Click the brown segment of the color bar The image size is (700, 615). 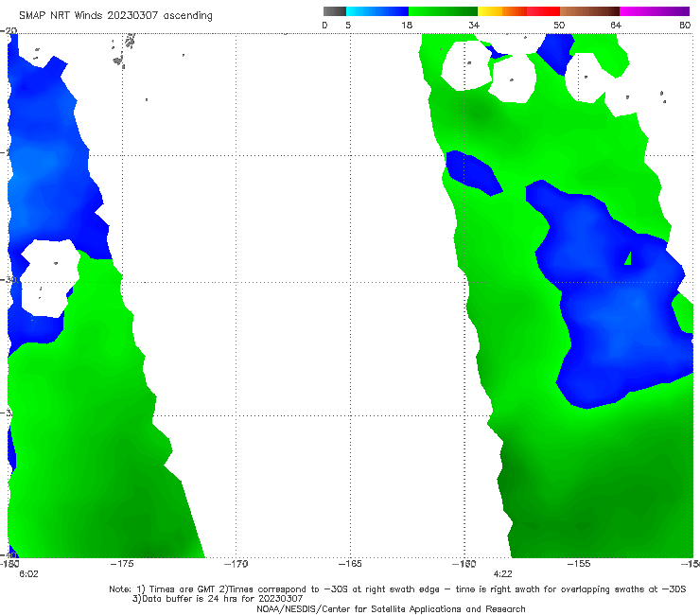click(x=589, y=11)
